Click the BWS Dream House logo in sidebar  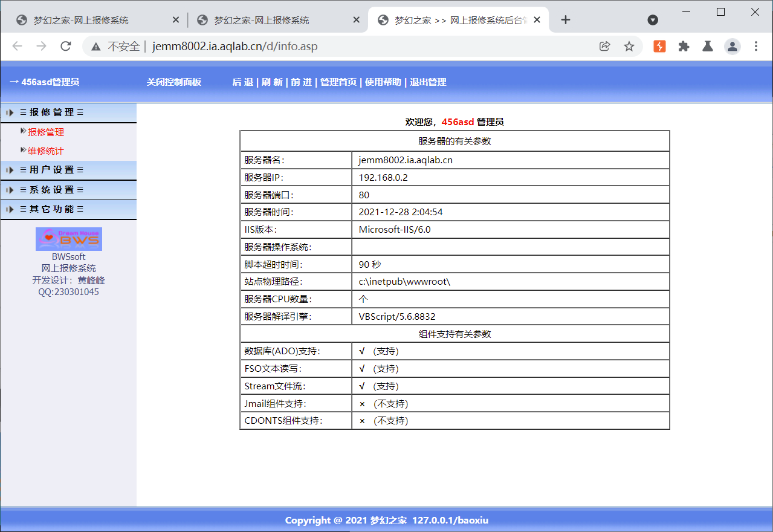click(x=68, y=238)
